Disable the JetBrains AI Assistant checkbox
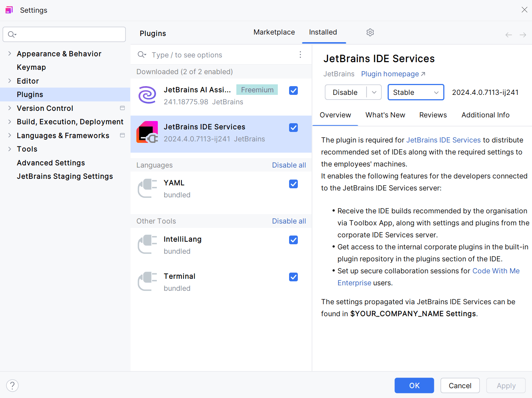Image resolution: width=532 pixels, height=398 pixels. click(x=293, y=90)
